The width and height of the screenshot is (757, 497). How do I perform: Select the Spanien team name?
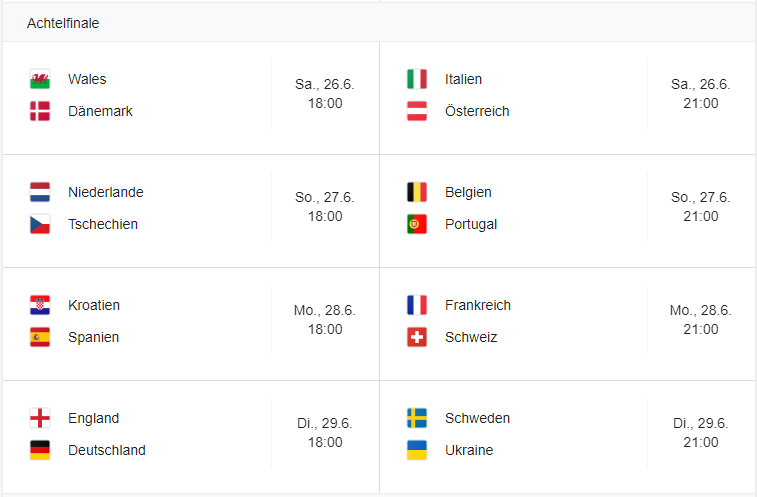(93, 337)
